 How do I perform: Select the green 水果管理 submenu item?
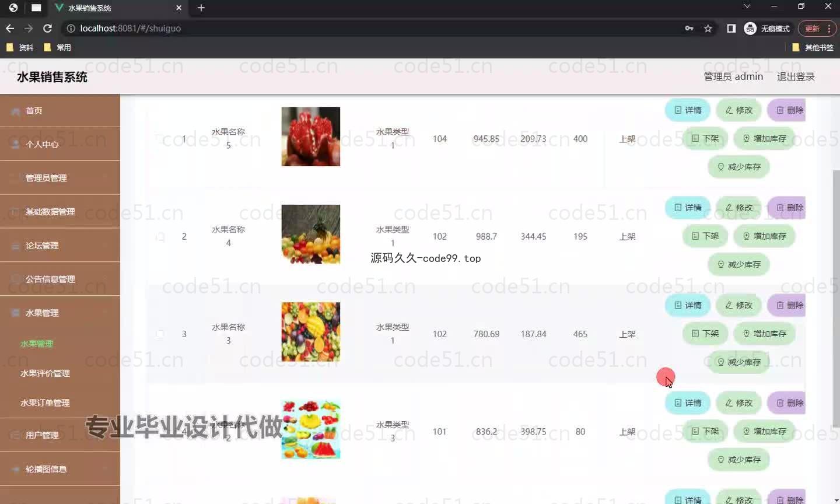pyautogui.click(x=37, y=344)
